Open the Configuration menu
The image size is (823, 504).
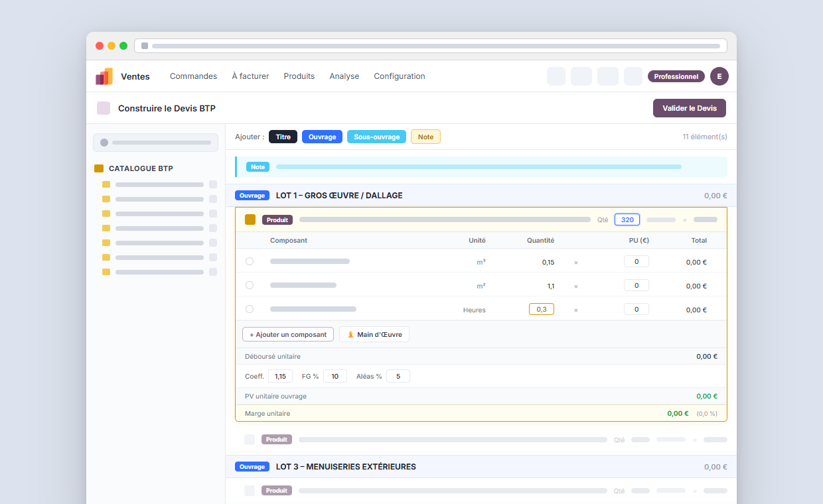[x=400, y=76]
